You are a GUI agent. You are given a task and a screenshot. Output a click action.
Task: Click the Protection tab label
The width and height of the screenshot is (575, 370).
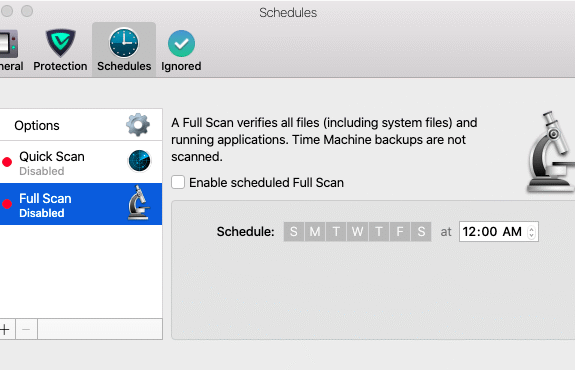click(61, 66)
